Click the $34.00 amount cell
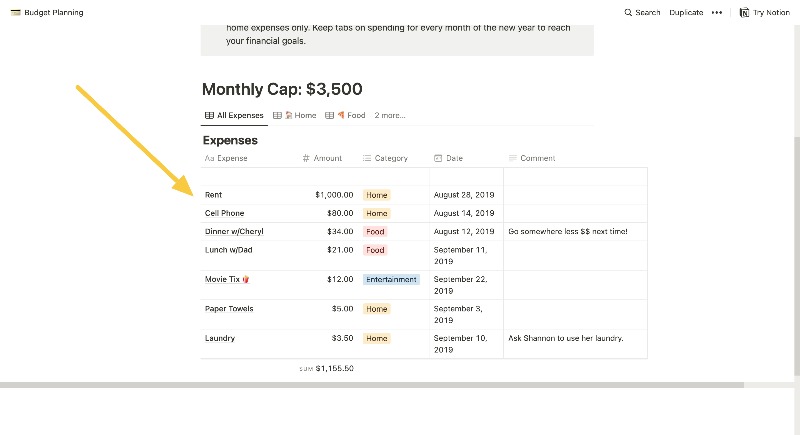 point(340,232)
